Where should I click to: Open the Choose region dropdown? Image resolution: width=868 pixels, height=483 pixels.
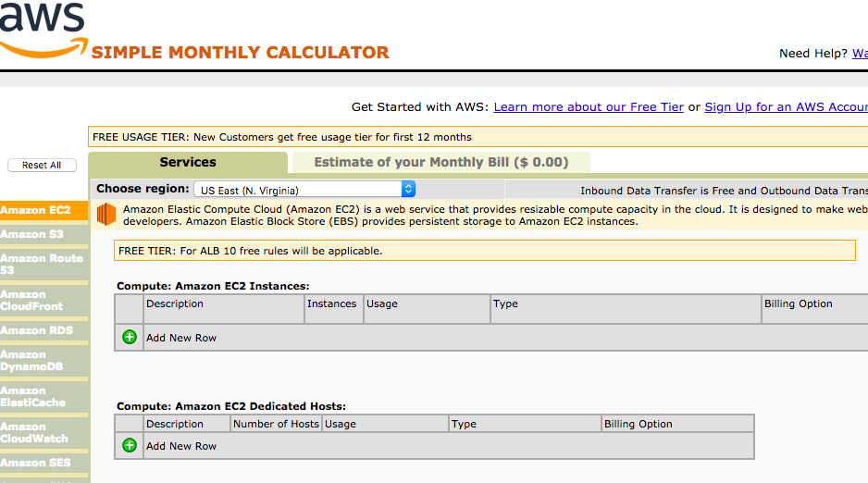pyautogui.click(x=304, y=189)
